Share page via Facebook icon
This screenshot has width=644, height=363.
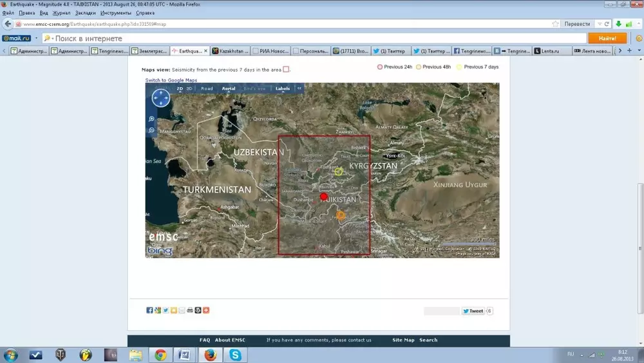[149, 310]
